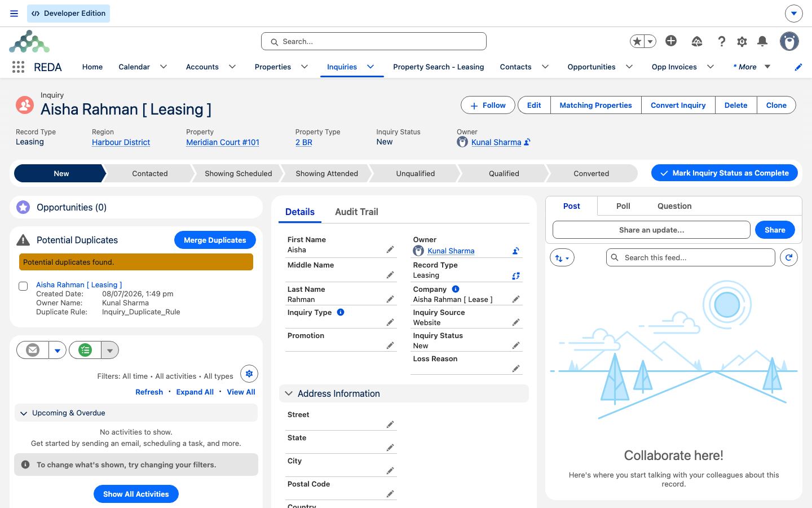
Task: View notifications bell icon
Action: (x=762, y=41)
